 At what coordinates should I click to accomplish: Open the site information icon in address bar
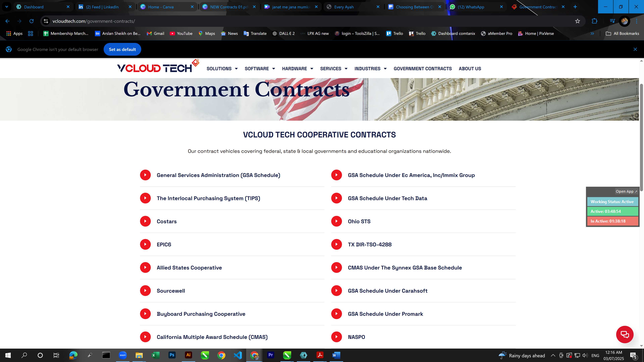[46, 21]
